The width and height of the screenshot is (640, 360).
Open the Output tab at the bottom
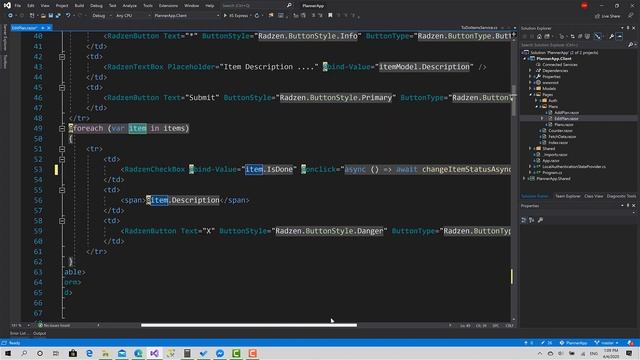[40, 333]
